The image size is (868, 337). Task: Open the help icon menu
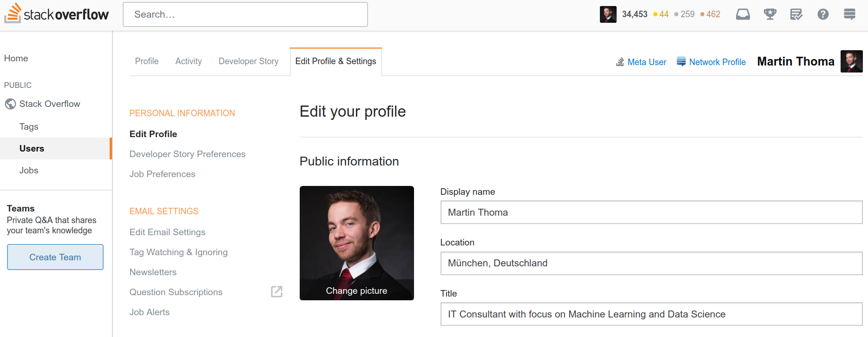823,14
